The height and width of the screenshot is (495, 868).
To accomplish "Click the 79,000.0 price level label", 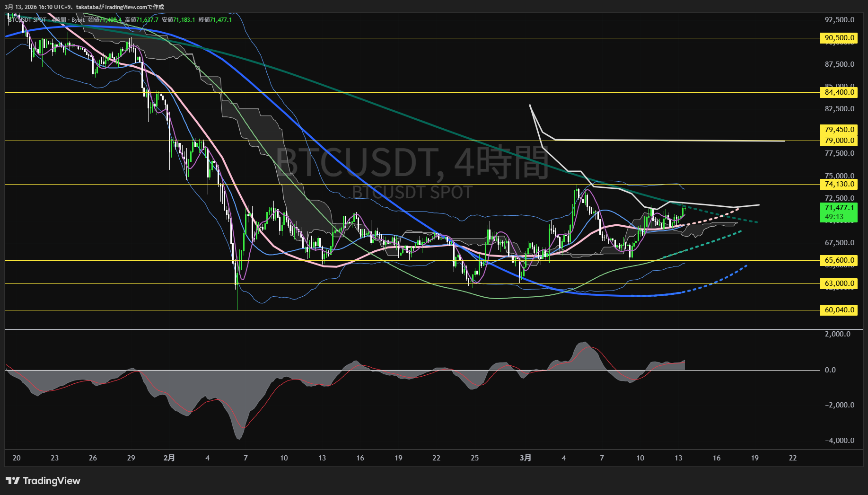I will pyautogui.click(x=839, y=141).
